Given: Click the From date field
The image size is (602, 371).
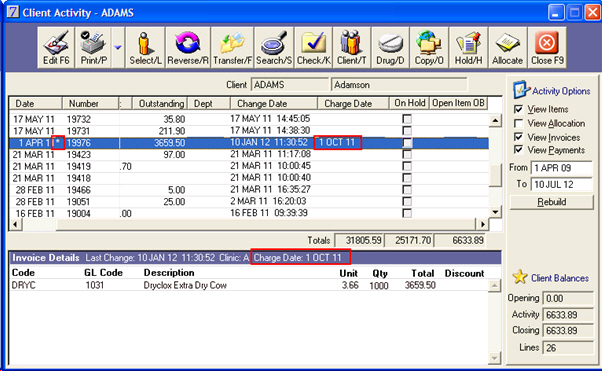Looking at the screenshot, I should pyautogui.click(x=562, y=168).
